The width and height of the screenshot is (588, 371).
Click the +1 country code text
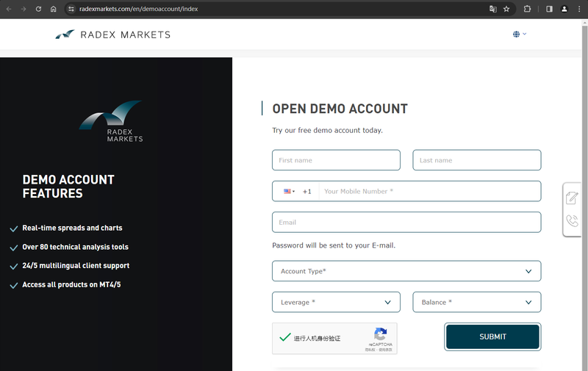307,192
